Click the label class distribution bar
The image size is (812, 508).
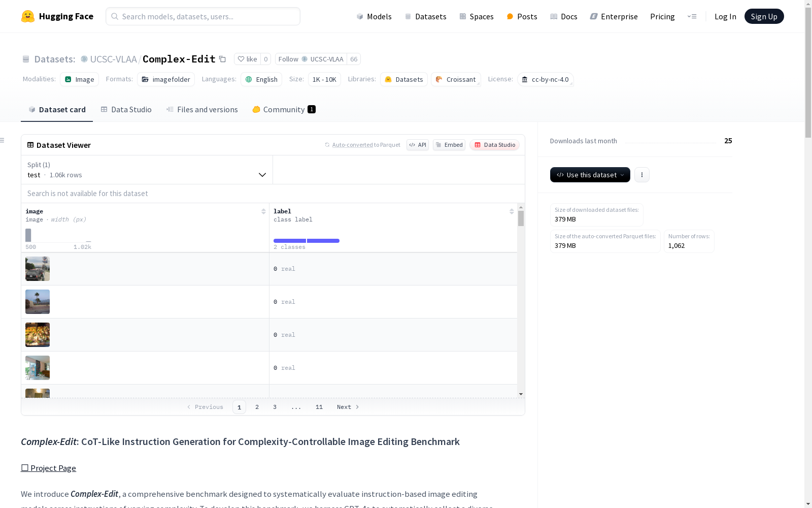coord(306,241)
